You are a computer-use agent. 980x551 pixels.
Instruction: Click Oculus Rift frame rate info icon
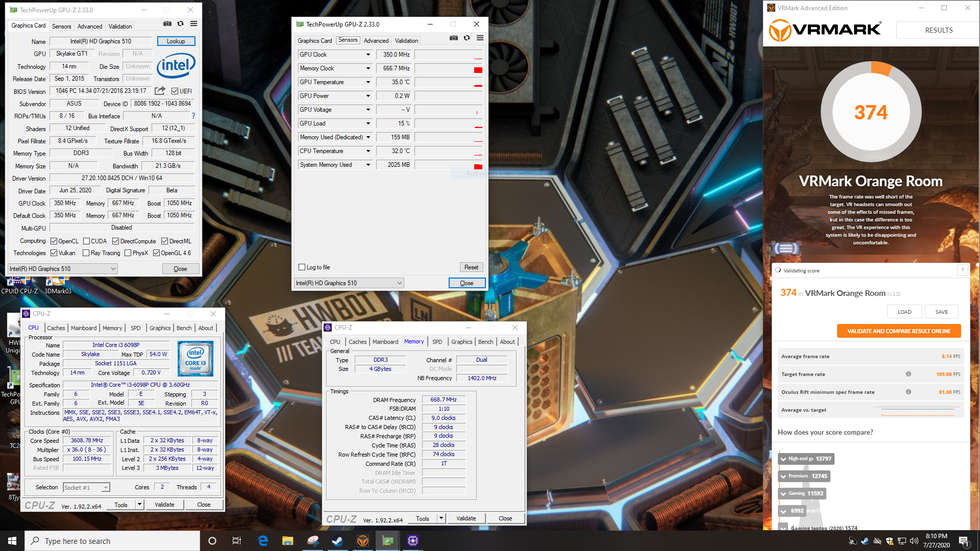click(909, 392)
